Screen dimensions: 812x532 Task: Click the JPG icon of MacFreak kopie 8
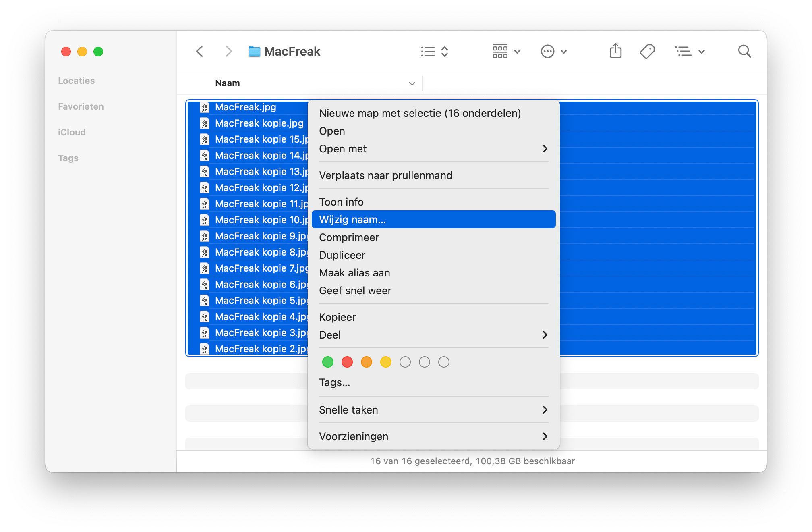[205, 252]
